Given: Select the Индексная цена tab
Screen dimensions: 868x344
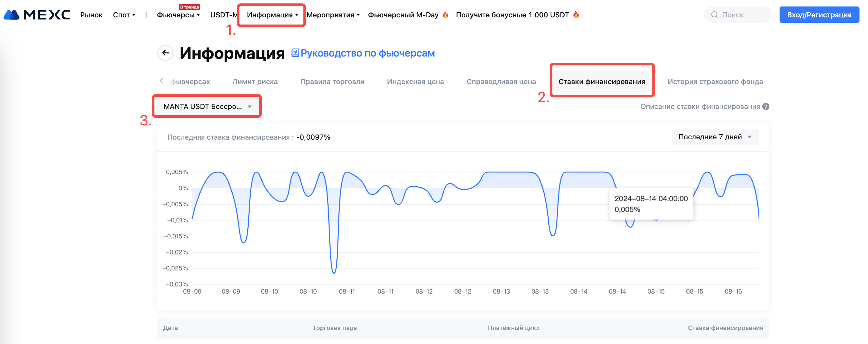Looking at the screenshot, I should point(415,82).
